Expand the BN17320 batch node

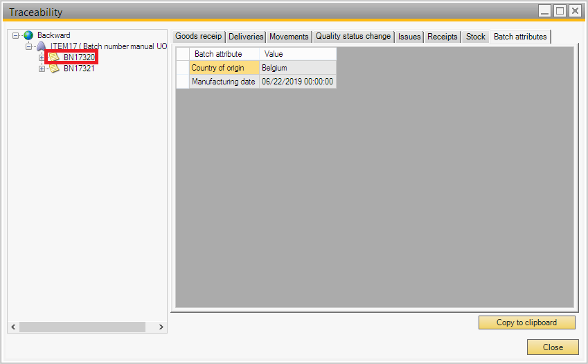(x=42, y=57)
